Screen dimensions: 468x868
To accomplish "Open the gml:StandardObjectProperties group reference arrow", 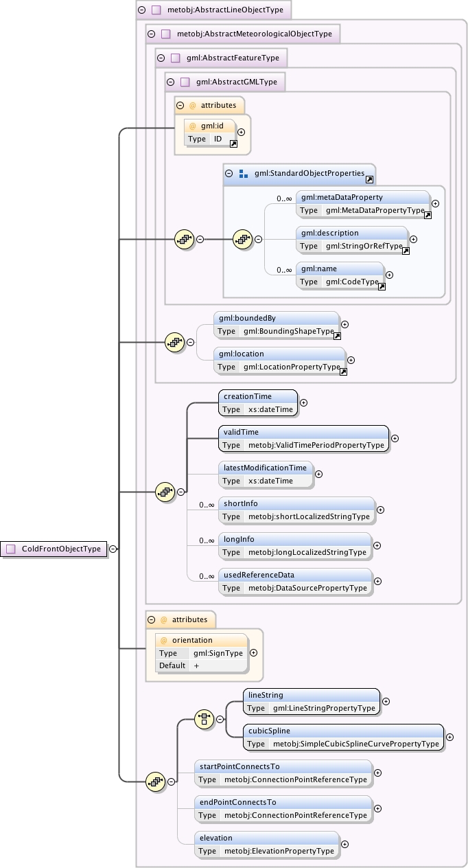I will tap(369, 179).
